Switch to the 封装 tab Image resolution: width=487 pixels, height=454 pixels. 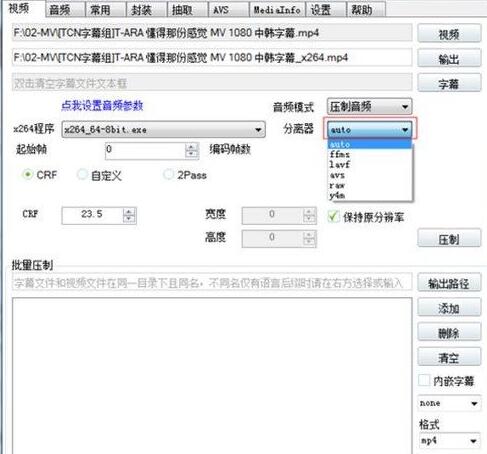146,10
